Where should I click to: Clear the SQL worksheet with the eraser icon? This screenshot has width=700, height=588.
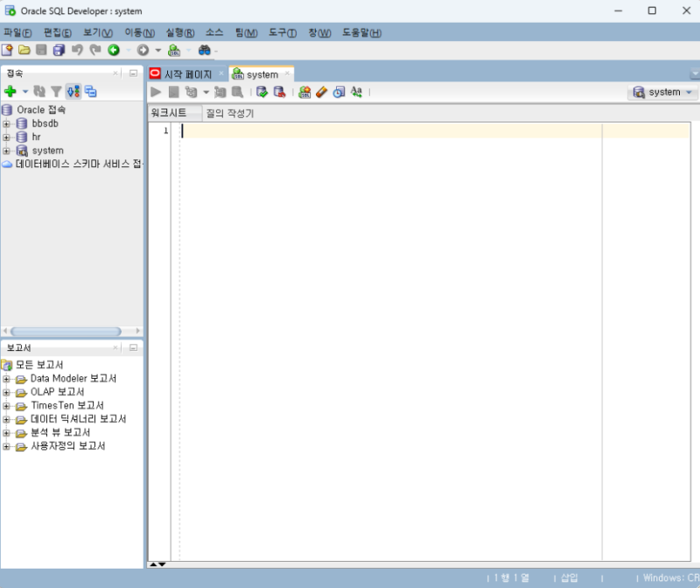[x=321, y=92]
